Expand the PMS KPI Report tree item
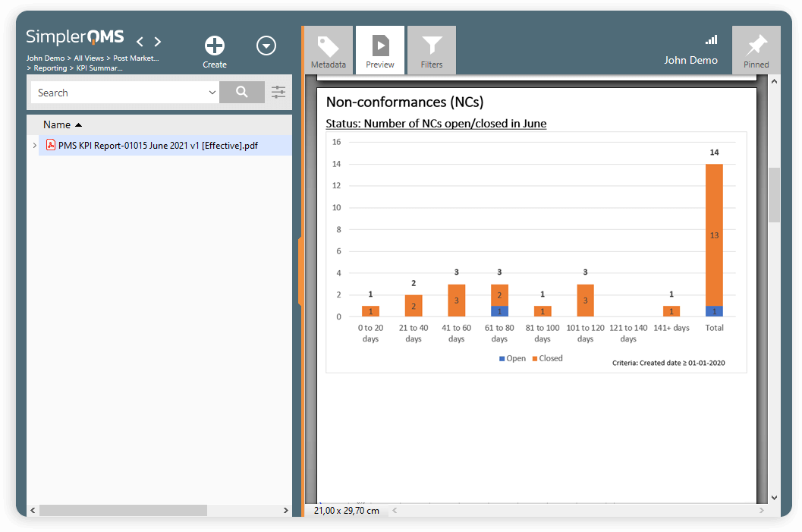Screen dimensions: 802x532 34,143
